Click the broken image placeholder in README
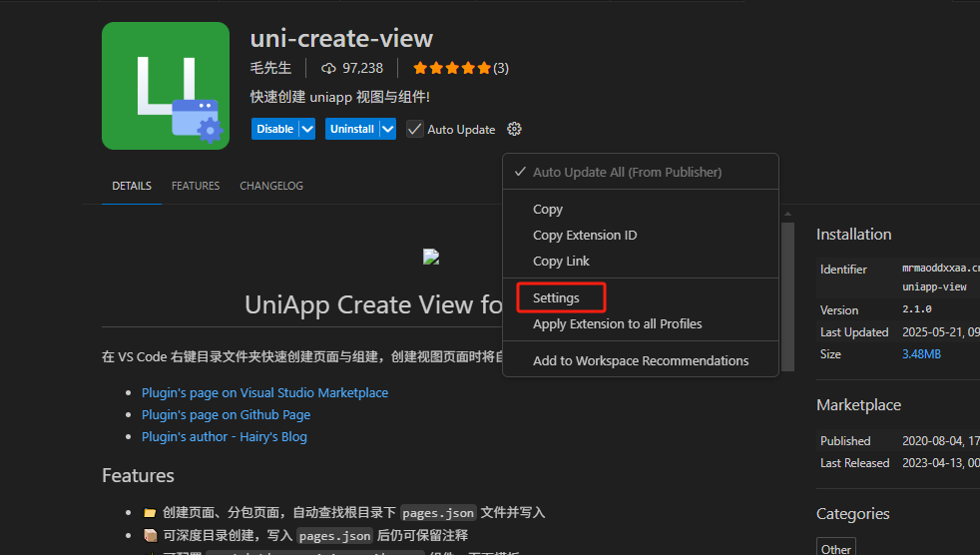This screenshot has width=980, height=555. click(431, 257)
